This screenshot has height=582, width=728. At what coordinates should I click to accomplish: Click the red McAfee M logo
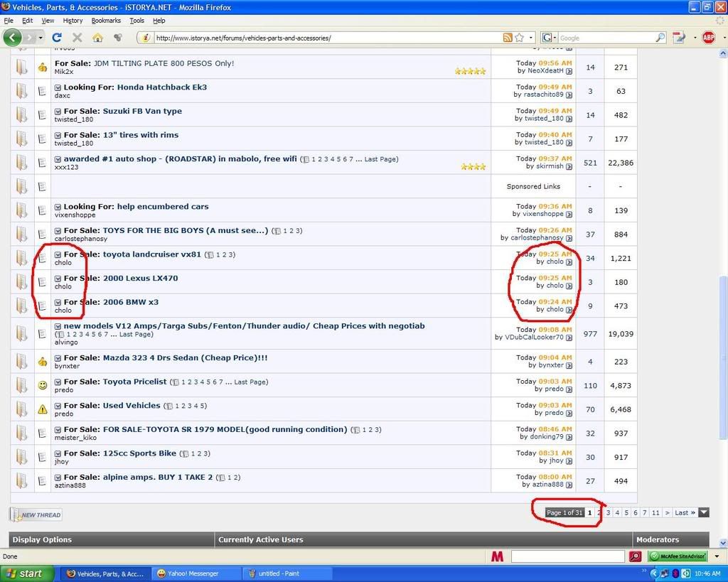[x=497, y=556]
